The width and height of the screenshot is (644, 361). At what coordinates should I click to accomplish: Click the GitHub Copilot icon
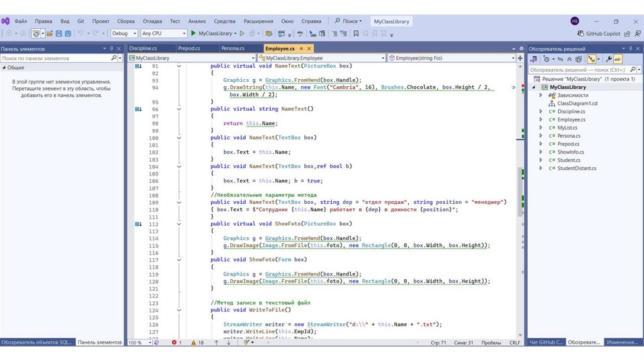[x=580, y=33]
